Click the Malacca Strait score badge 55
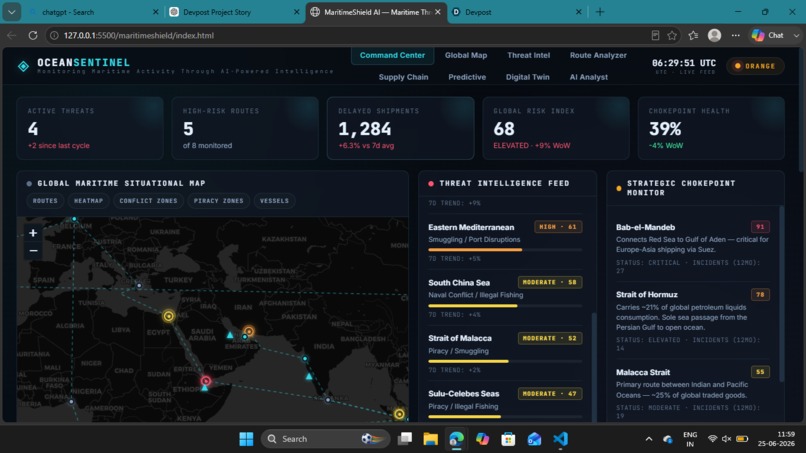The image size is (806, 453). [760, 372]
